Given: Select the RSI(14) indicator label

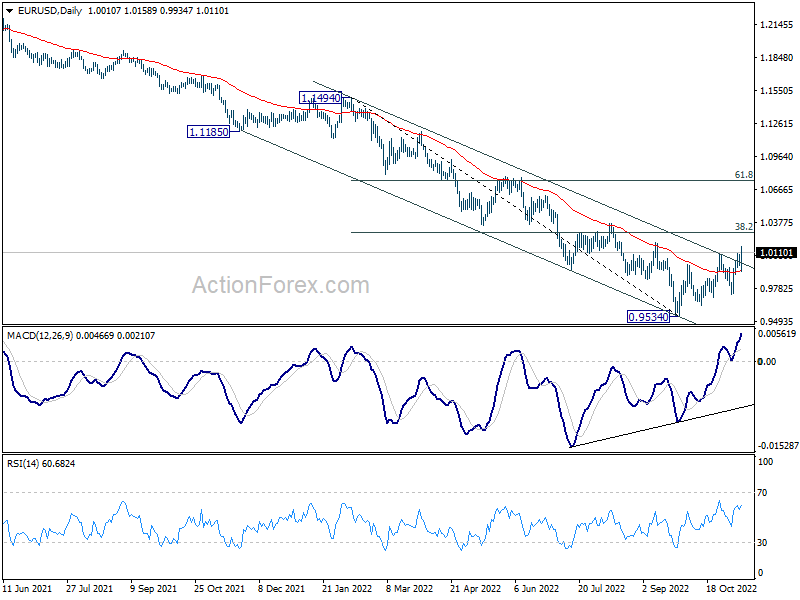Looking at the screenshot, I should click(x=23, y=464).
